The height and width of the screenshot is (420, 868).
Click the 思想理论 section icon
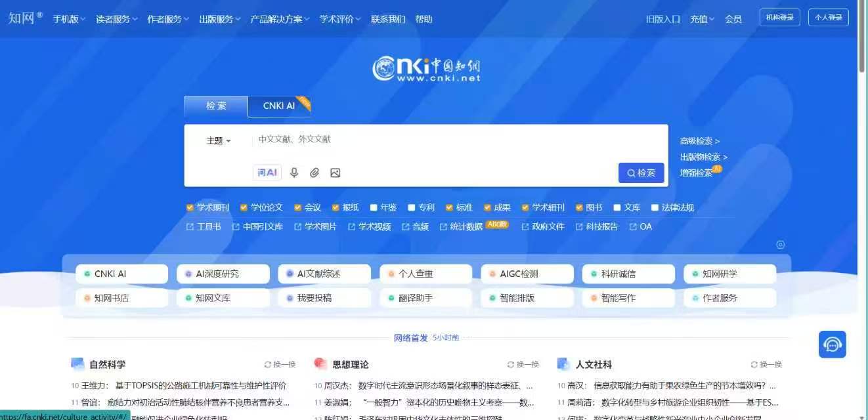point(320,364)
